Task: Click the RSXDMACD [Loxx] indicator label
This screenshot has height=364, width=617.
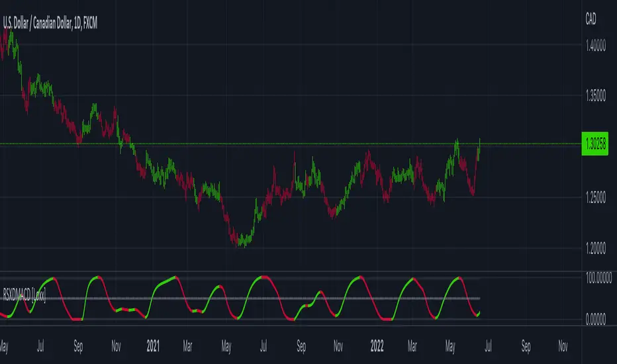Action: (x=24, y=295)
